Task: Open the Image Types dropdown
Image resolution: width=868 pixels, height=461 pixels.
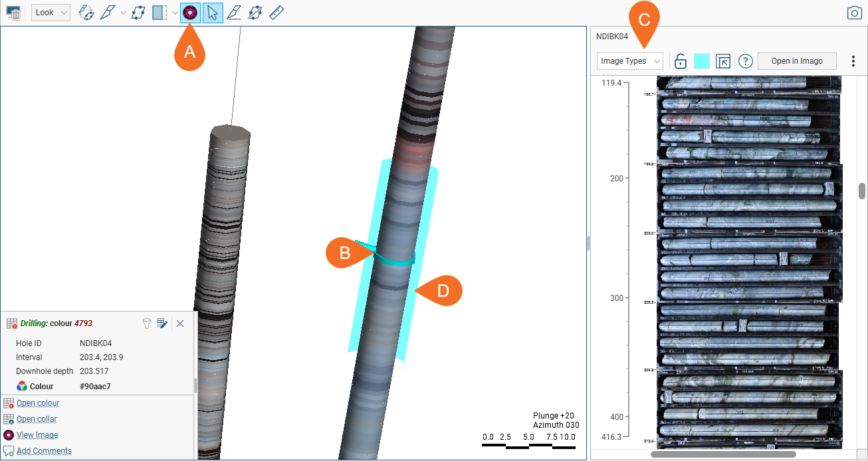Action: 630,61
